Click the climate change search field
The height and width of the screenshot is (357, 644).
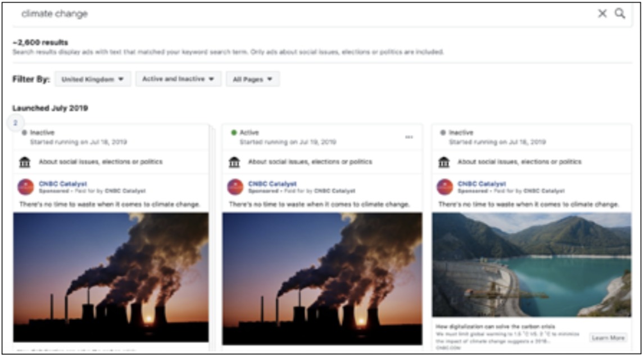click(x=281, y=13)
